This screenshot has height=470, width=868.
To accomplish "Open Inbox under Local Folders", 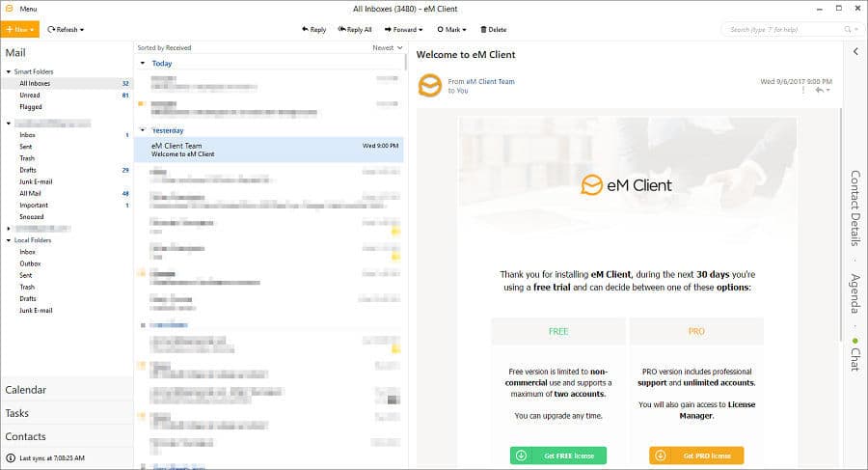I will tap(67, 252).
